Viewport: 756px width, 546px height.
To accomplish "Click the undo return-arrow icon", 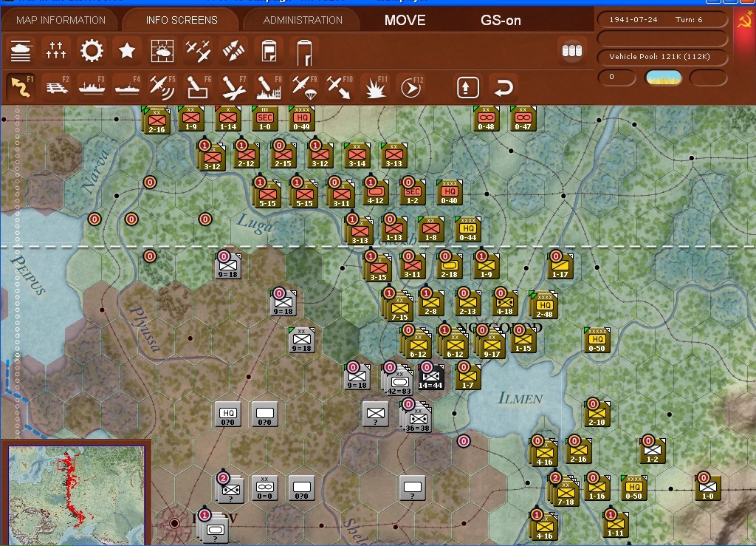I will tap(504, 87).
